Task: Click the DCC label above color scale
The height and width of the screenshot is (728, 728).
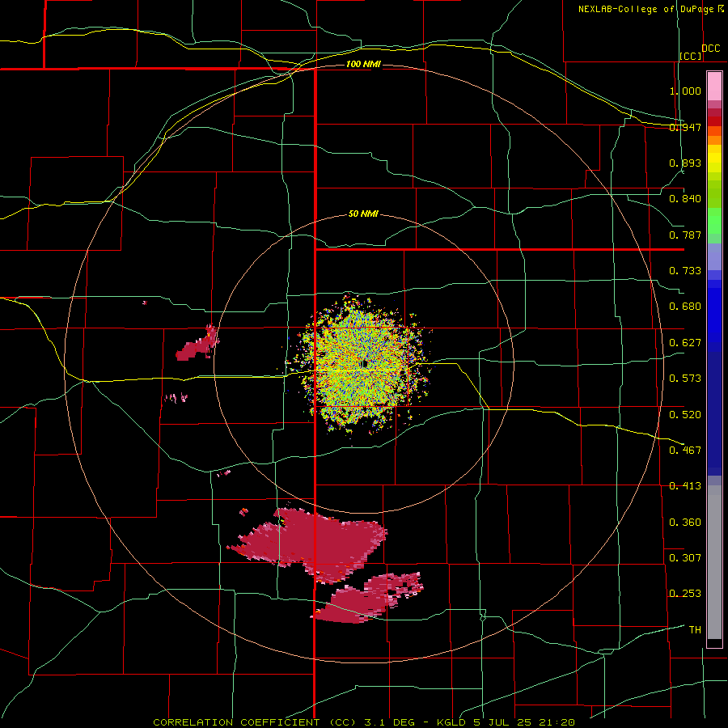Action: pos(710,49)
